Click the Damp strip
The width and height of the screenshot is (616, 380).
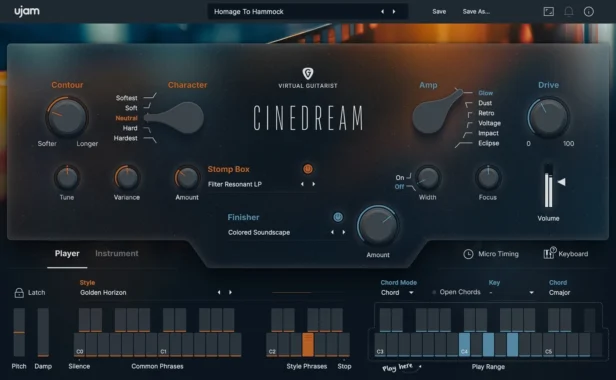tap(43, 332)
